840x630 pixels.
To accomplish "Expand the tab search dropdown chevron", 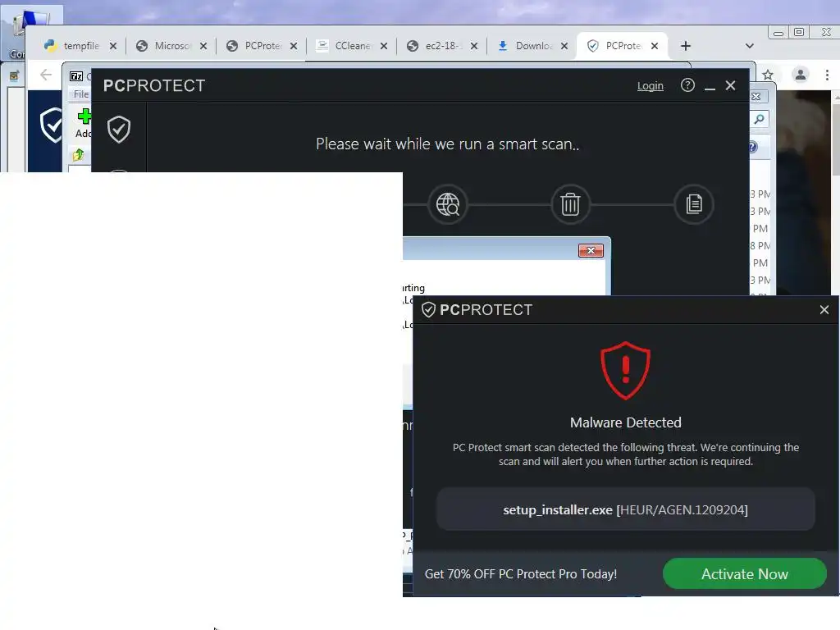I will pyautogui.click(x=750, y=46).
